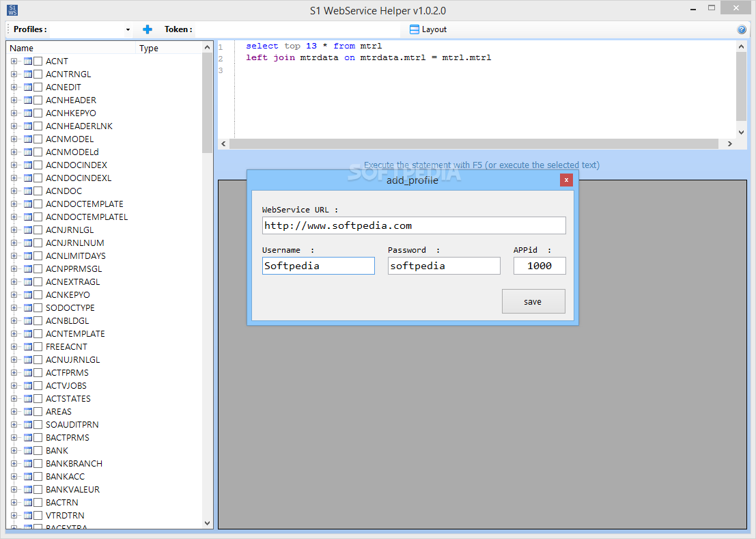Viewport: 756px width, 539px height.
Task: Click SQL editor horizontal scroll left arrow
Action: coord(223,143)
